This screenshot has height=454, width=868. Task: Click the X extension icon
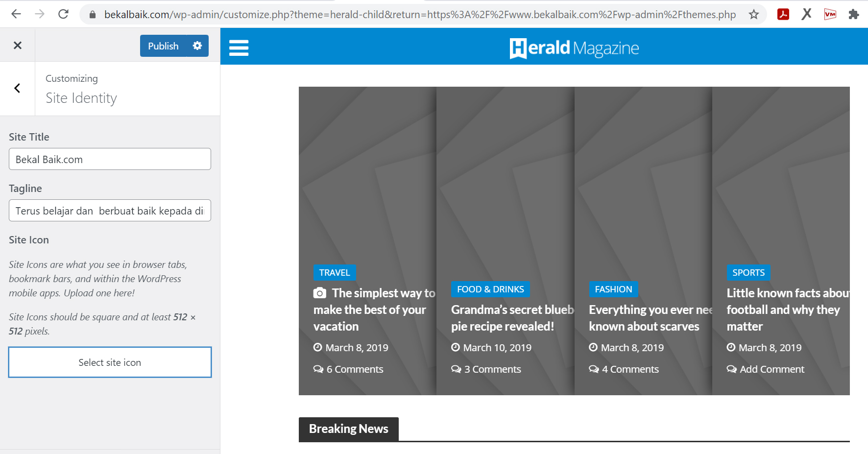tap(806, 14)
